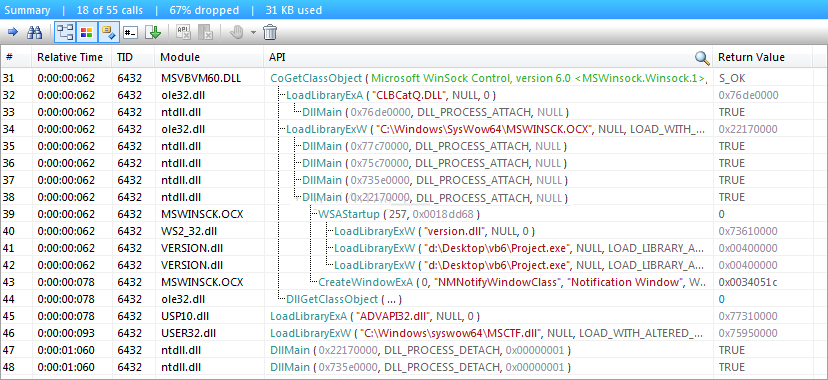Clear all calls with the trash icon
Screen dimensions: 828x380
(270, 33)
